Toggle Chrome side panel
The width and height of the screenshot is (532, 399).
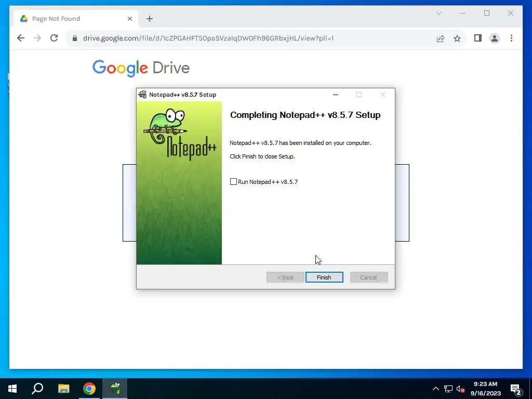pyautogui.click(x=478, y=38)
